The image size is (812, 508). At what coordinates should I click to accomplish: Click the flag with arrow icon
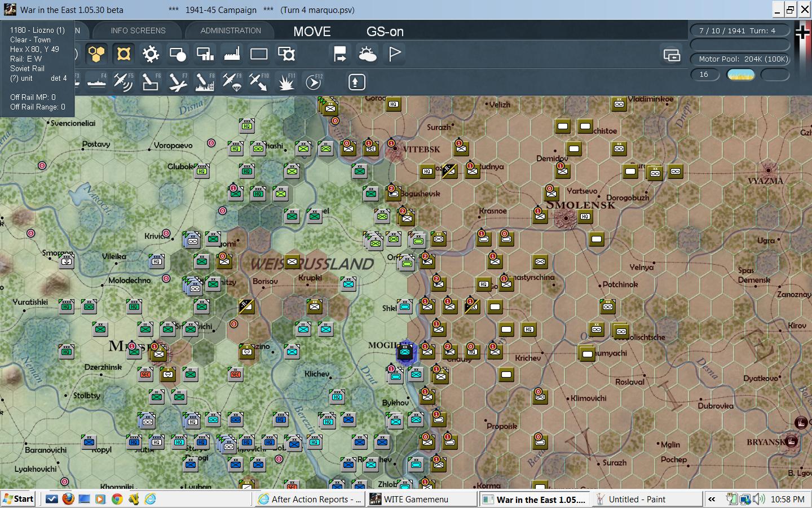point(340,54)
